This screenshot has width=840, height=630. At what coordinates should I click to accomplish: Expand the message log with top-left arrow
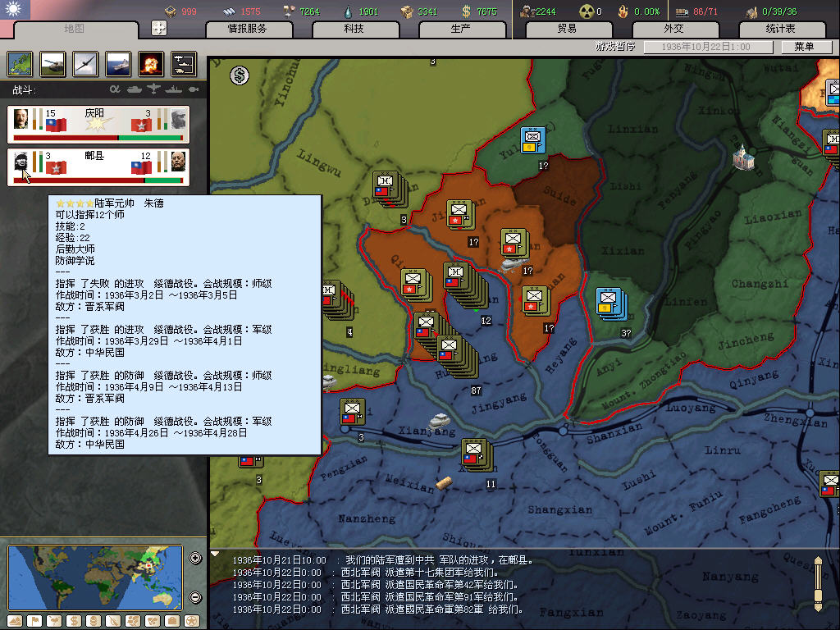[x=216, y=554]
